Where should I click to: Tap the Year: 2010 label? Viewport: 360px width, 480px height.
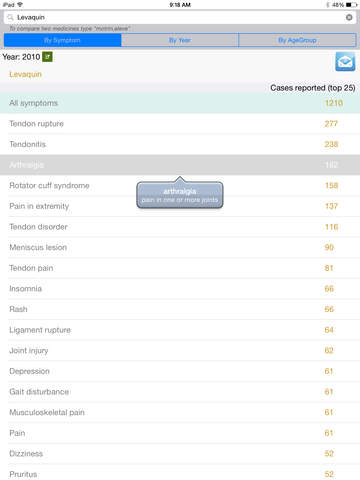[x=21, y=57]
